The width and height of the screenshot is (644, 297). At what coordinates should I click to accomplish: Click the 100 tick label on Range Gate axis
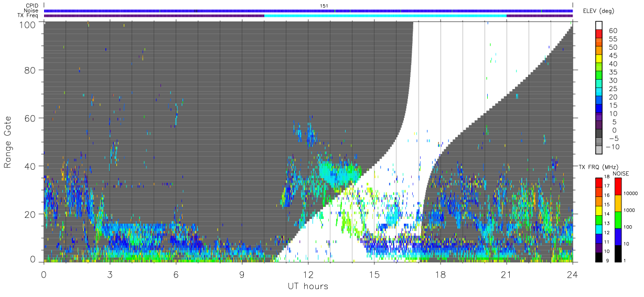[x=28, y=24]
